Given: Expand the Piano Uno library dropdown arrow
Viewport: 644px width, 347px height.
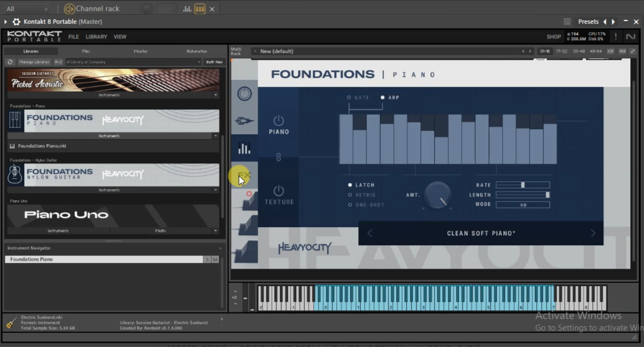Looking at the screenshot, I should pos(215,230).
